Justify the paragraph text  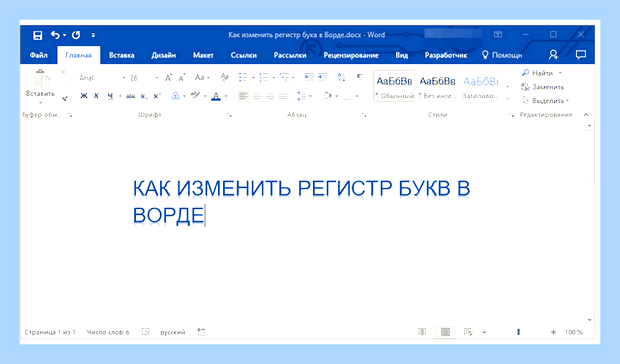click(283, 96)
